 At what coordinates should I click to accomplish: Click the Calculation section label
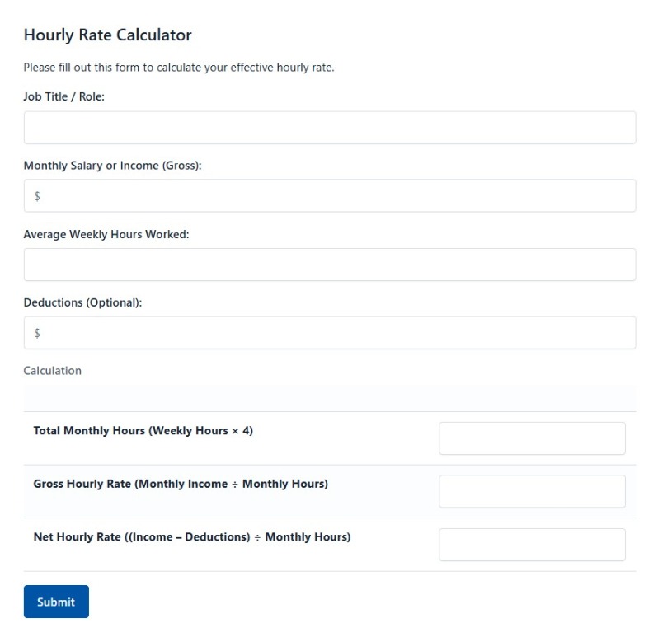tap(52, 370)
